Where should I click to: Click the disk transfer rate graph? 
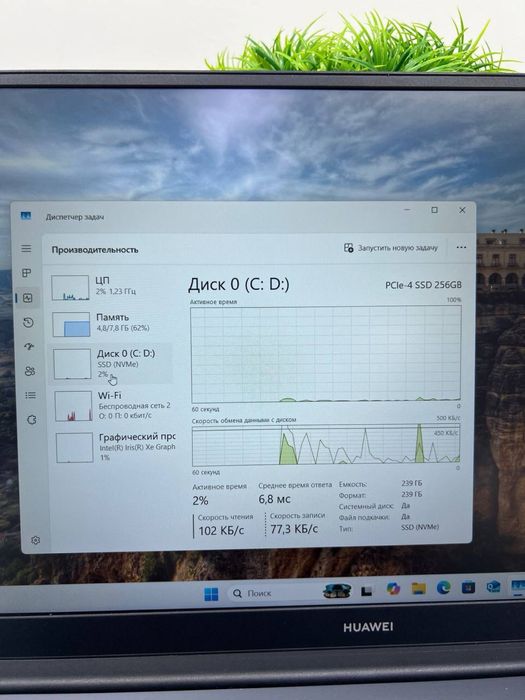click(325, 446)
